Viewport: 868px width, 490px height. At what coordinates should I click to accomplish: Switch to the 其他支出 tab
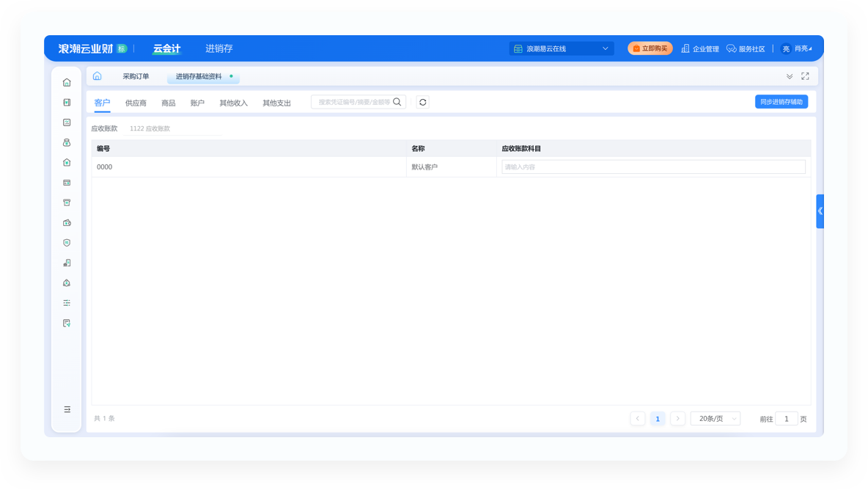click(277, 103)
